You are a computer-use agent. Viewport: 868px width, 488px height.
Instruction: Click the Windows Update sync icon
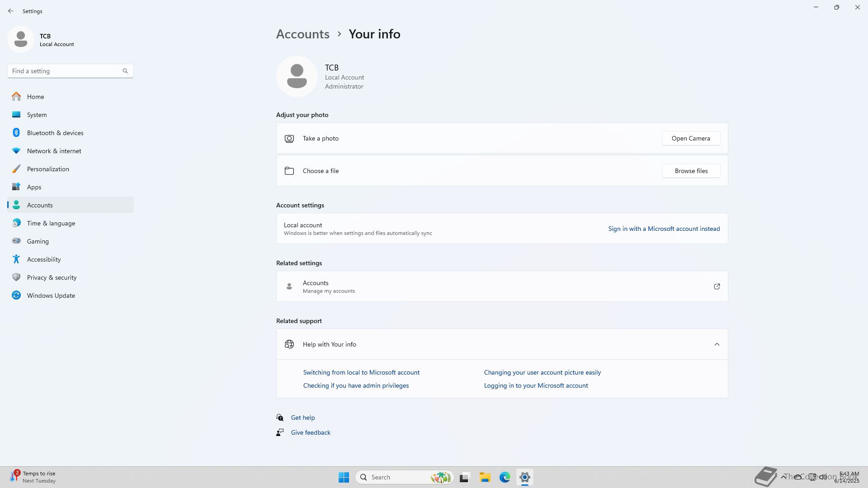pos(16,296)
